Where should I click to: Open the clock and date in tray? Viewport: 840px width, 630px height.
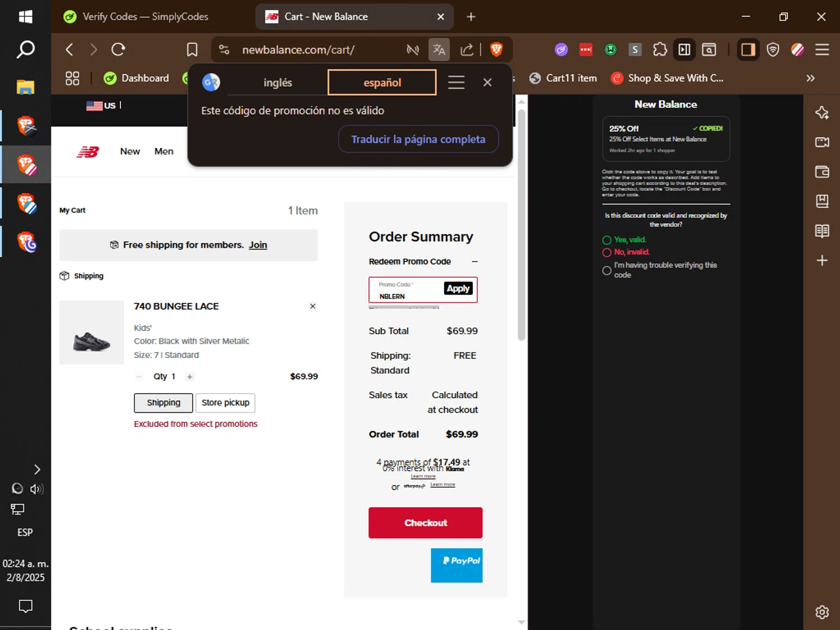pyautogui.click(x=25, y=571)
